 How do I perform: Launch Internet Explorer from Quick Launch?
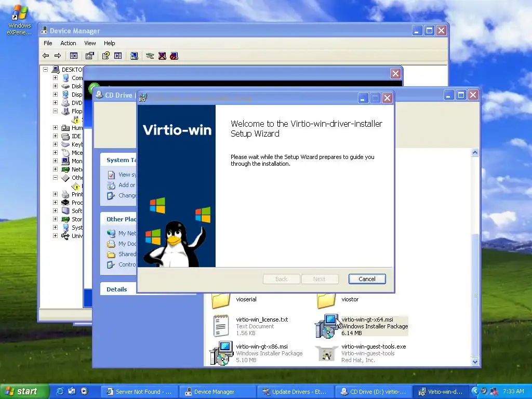(60, 391)
